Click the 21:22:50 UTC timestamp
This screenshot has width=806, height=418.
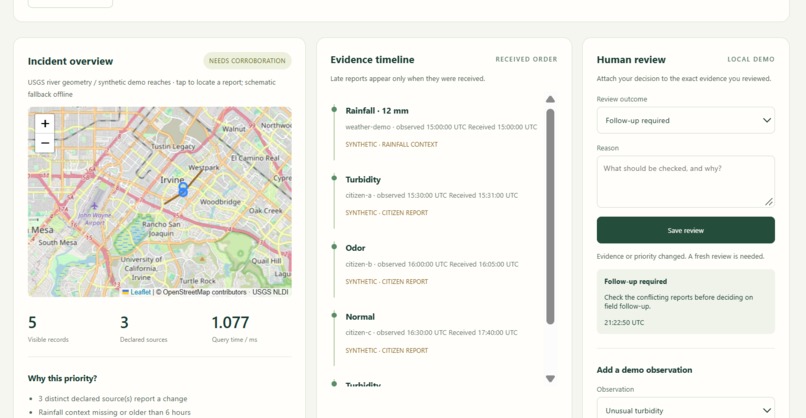(x=624, y=323)
